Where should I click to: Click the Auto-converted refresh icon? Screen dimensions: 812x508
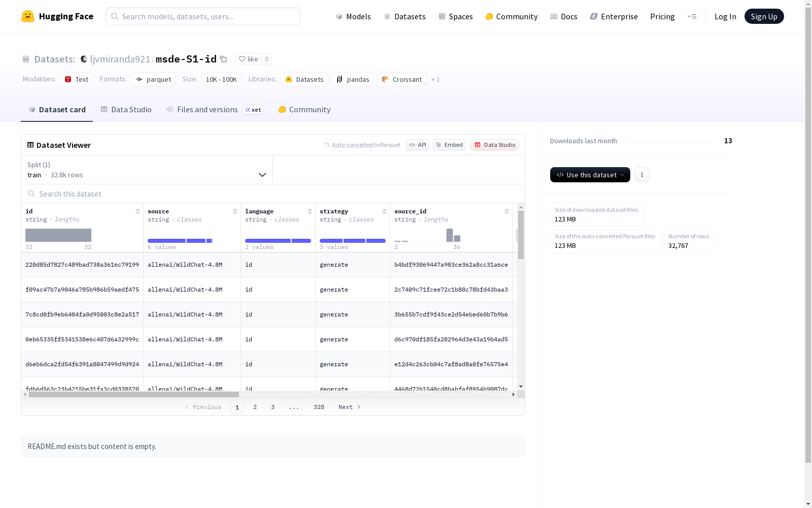coord(327,145)
